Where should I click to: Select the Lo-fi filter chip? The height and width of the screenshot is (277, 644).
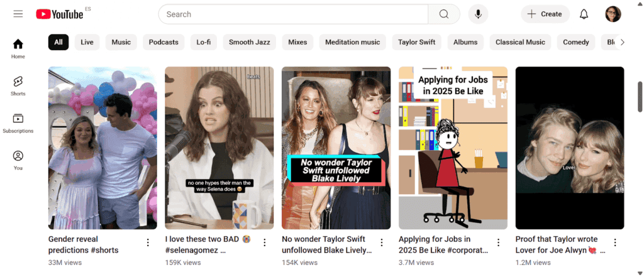tap(203, 42)
